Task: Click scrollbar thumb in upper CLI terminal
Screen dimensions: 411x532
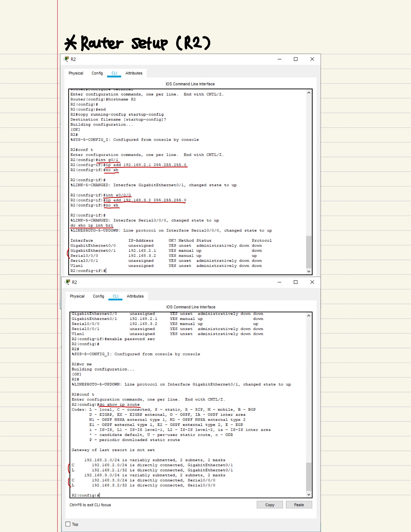Action: [309, 252]
